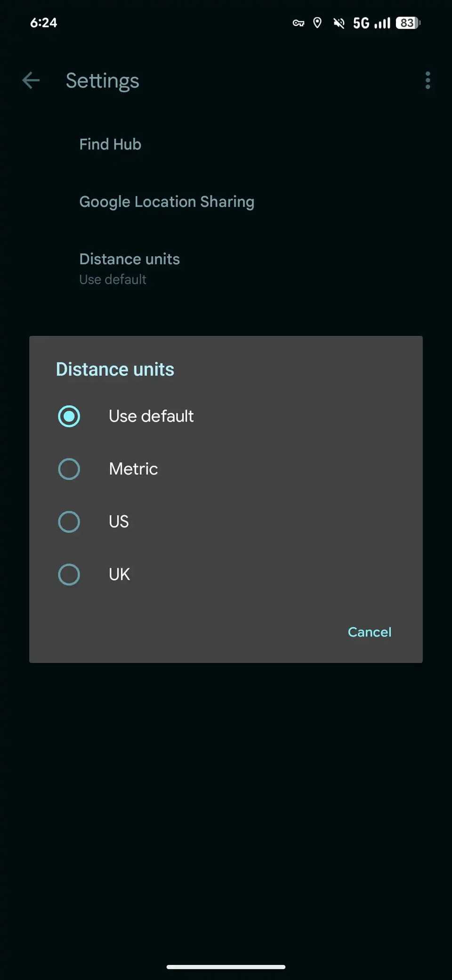Tap the back arrow to exit Settings
Viewport: 452px width, 980px height.
[x=31, y=80]
